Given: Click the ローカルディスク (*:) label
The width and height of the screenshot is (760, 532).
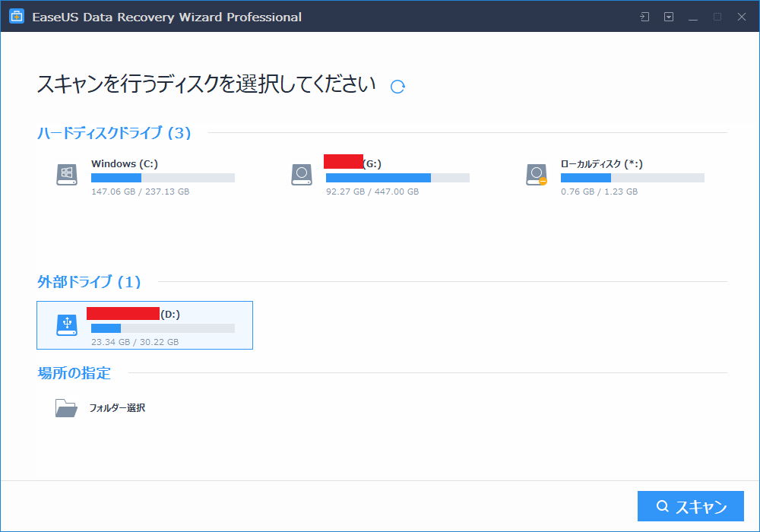Looking at the screenshot, I should pyautogui.click(x=601, y=163).
